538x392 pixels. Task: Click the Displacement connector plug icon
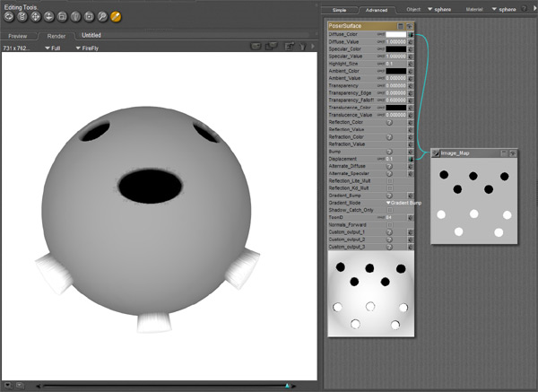pyautogui.click(x=411, y=158)
